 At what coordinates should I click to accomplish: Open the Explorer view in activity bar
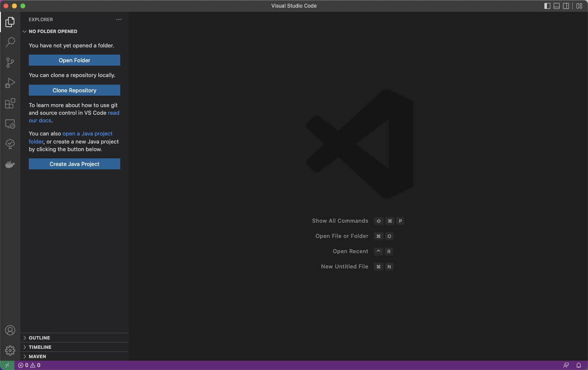10,22
